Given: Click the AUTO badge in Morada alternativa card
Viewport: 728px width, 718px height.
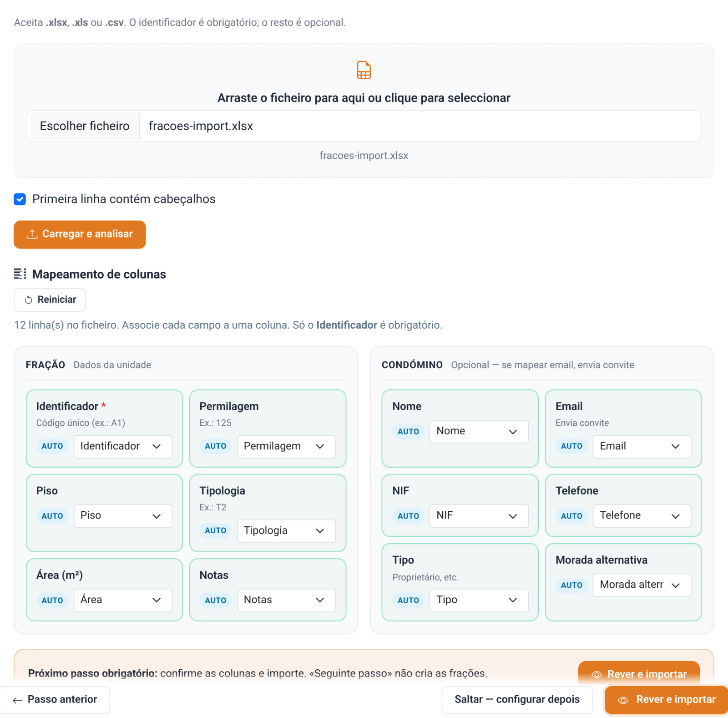Looking at the screenshot, I should (x=571, y=585).
